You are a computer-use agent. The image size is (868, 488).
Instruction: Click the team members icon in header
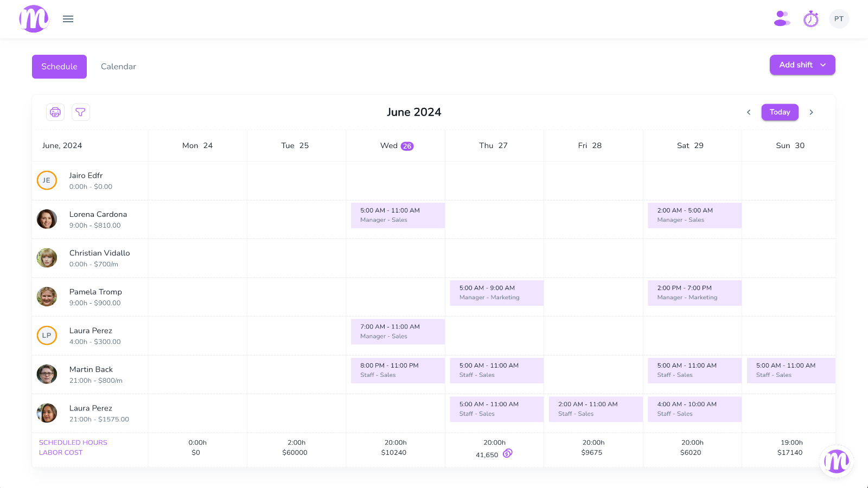coord(782,19)
